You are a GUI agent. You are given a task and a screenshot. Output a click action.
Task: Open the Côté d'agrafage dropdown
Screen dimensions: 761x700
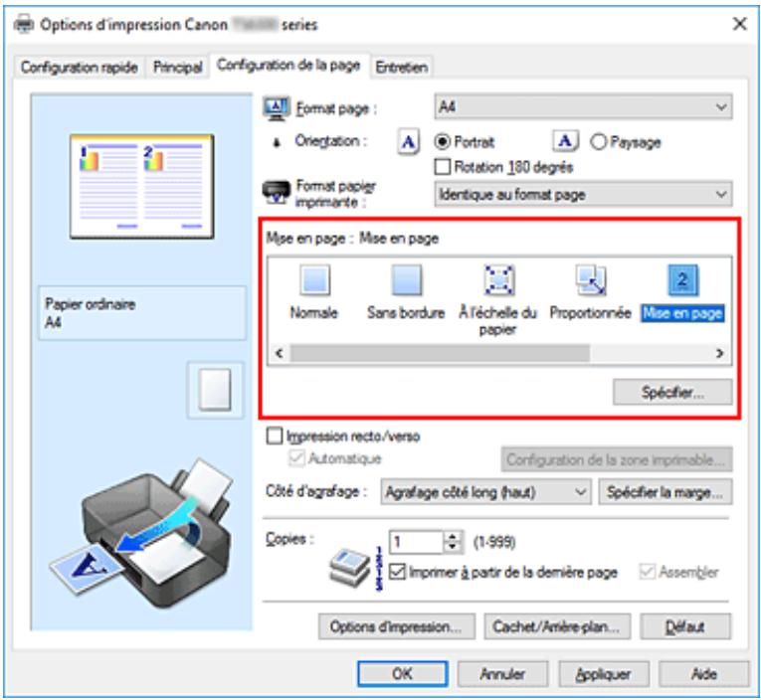pyautogui.click(x=485, y=492)
